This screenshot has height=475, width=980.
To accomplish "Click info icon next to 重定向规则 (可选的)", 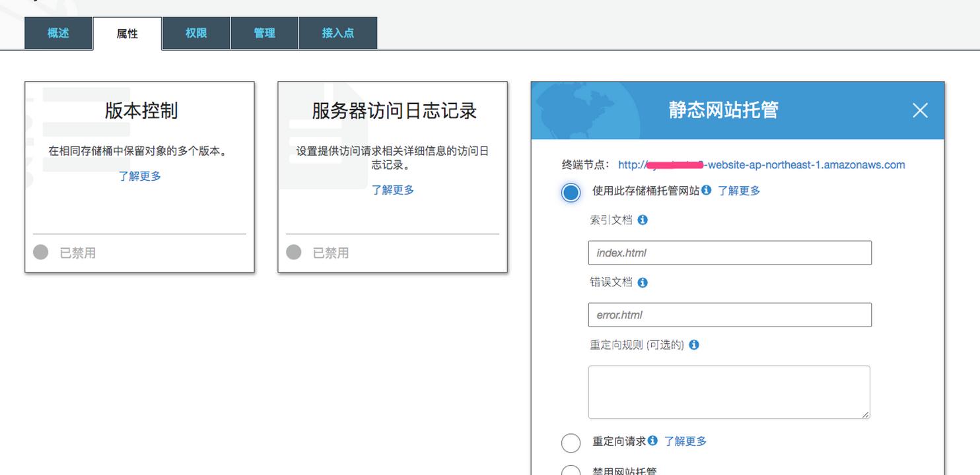I will 694,345.
